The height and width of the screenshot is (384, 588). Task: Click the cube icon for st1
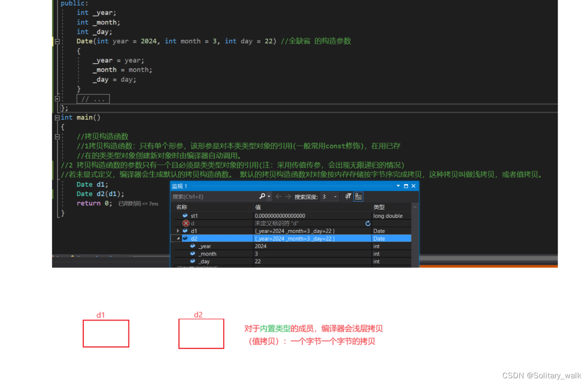tap(185, 216)
